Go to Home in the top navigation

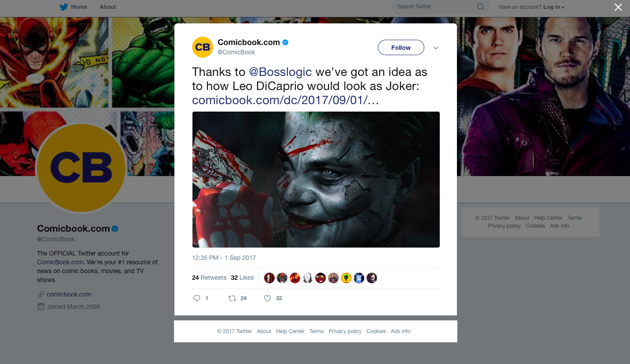79,7
